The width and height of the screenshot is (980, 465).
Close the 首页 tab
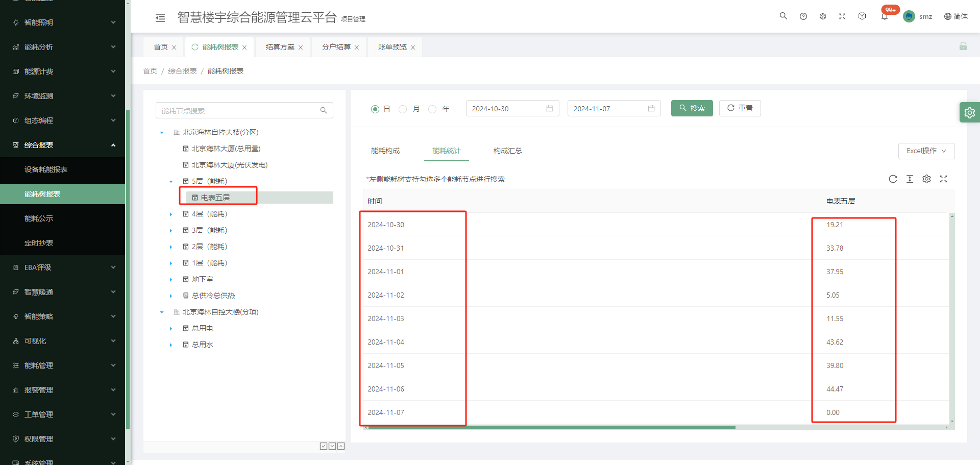point(174,47)
